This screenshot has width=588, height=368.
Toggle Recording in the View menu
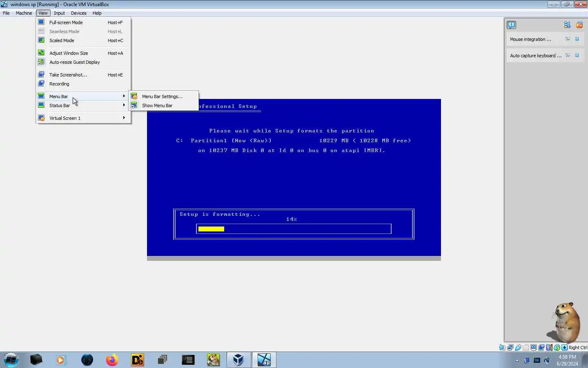(x=83, y=84)
